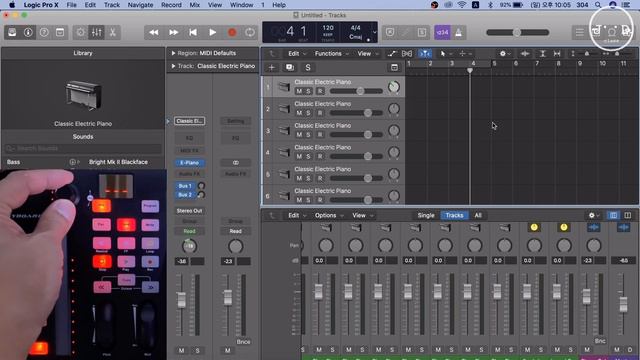Click the Classic Electric Piano library thumbnail
The image size is (640, 360).
pyautogui.click(x=83, y=95)
